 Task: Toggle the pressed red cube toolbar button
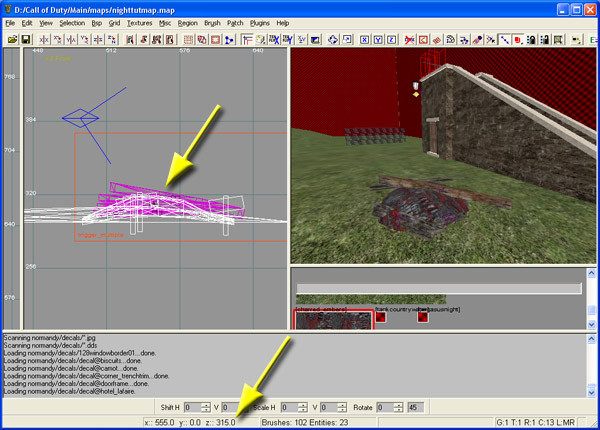point(518,39)
